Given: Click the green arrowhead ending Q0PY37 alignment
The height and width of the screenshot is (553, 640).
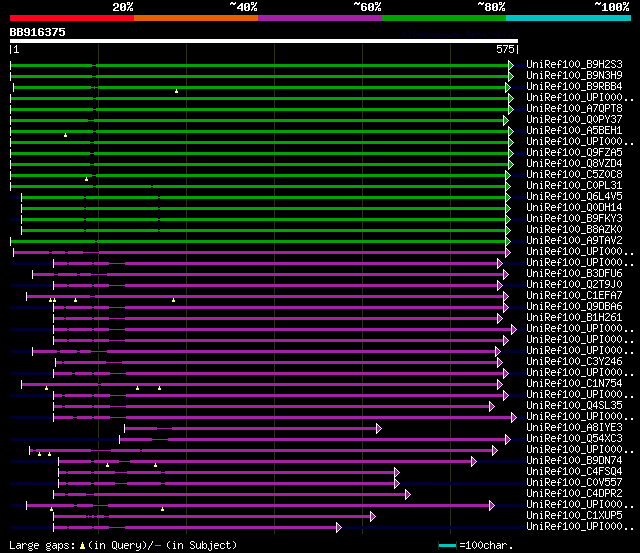Looking at the screenshot, I should [x=506, y=120].
